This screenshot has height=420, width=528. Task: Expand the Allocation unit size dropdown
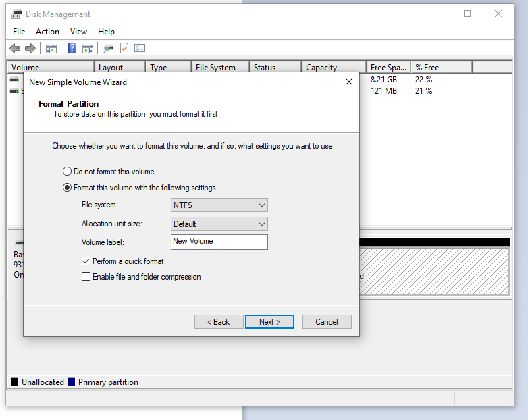219,224
